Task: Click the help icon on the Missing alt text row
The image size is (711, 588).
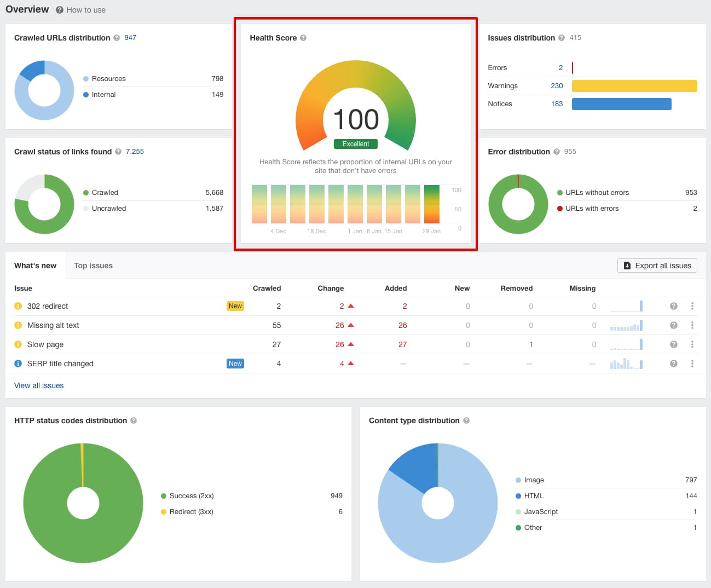Action: [x=673, y=325]
